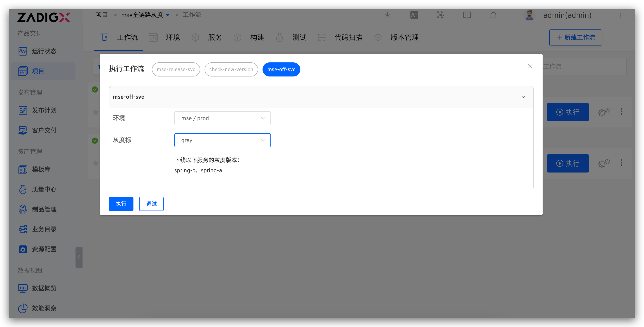
Task: Run the first workflow with 执行
Action: (x=567, y=112)
